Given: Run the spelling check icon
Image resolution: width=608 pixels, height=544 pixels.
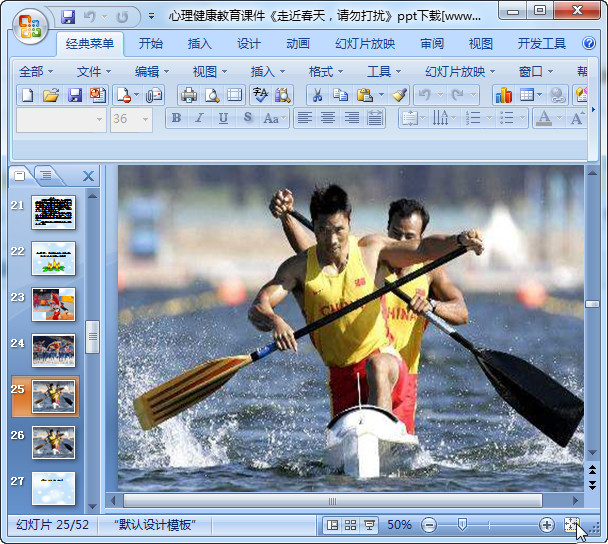Looking at the screenshot, I should [260, 95].
